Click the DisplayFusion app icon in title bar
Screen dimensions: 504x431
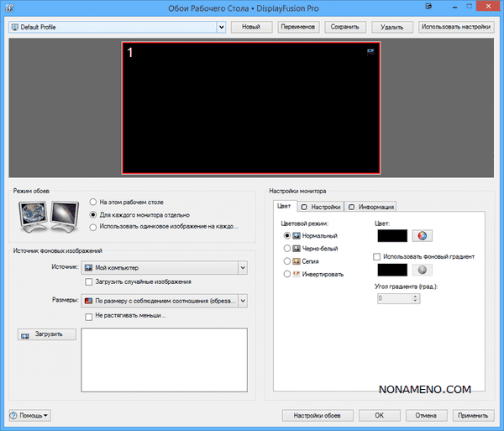8,8
